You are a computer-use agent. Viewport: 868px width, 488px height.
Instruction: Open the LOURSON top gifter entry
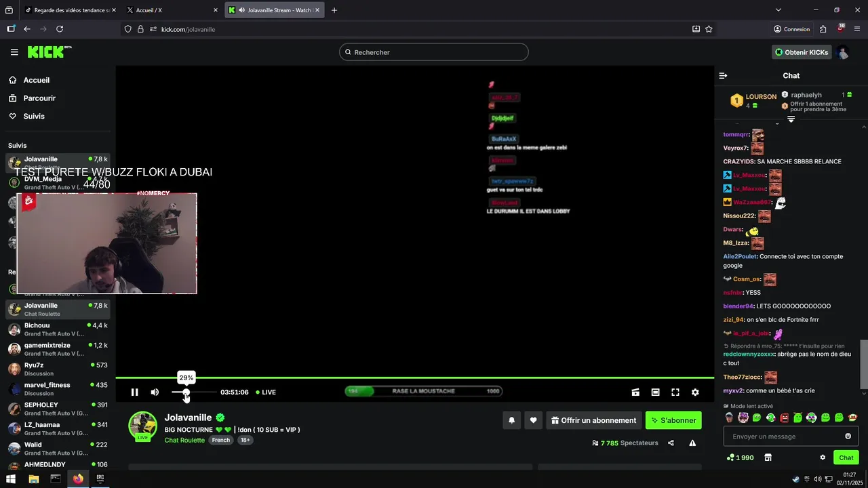[753, 101]
